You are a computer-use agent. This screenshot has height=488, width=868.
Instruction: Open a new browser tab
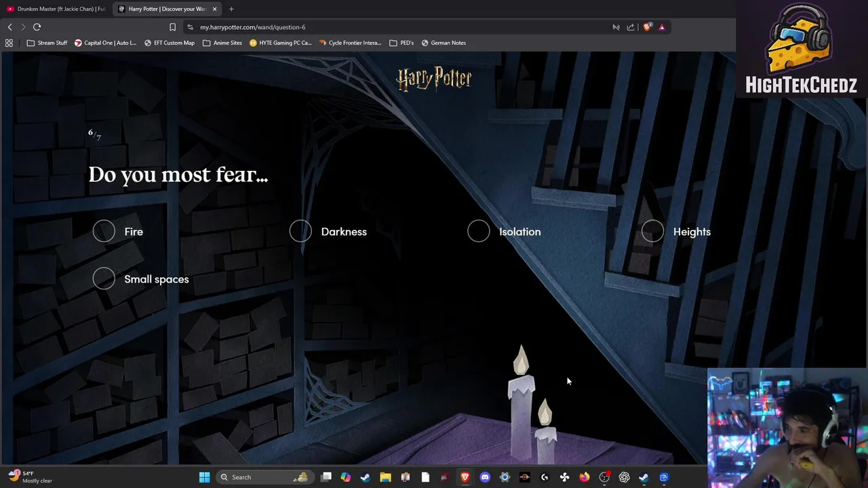pyautogui.click(x=231, y=9)
